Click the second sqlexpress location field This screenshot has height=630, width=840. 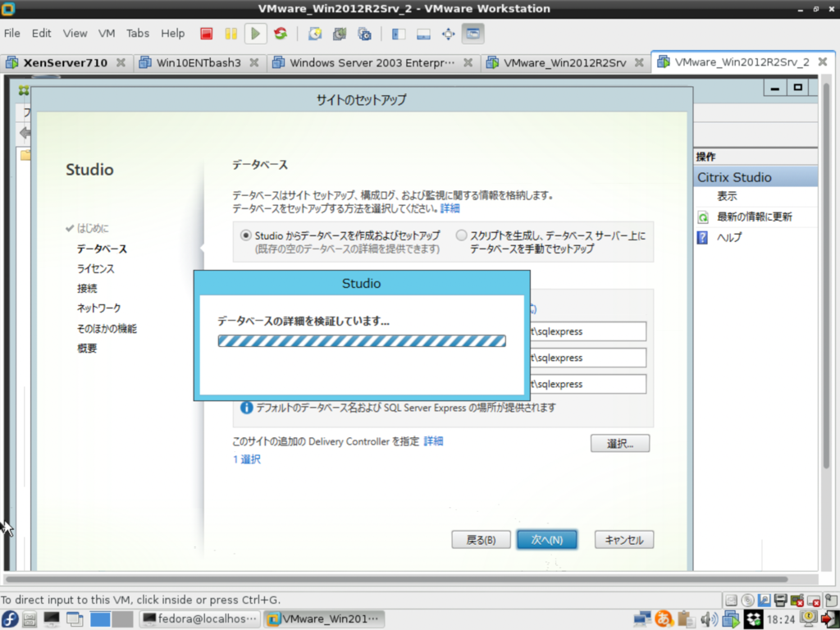tap(587, 358)
